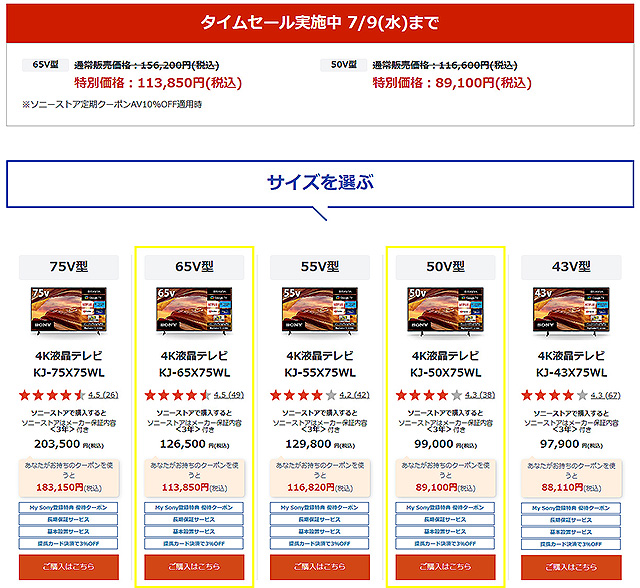Click the 129,800 円 list price
Viewport: 640px width, 588px height.
click(x=320, y=444)
